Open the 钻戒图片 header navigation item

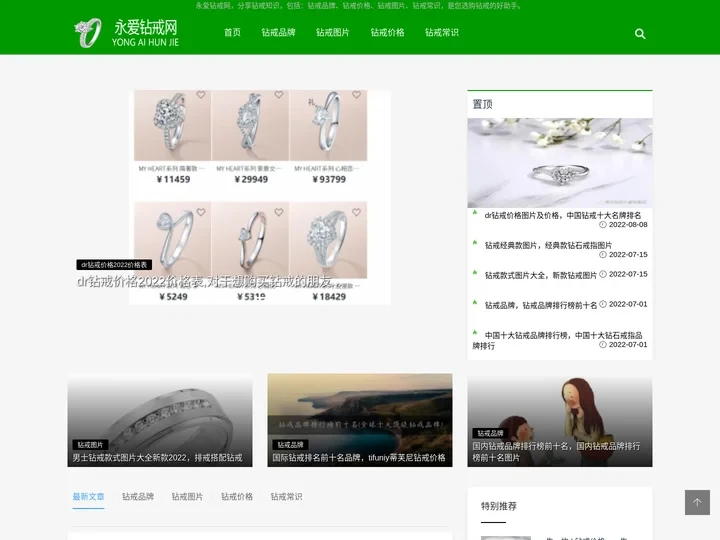click(333, 32)
